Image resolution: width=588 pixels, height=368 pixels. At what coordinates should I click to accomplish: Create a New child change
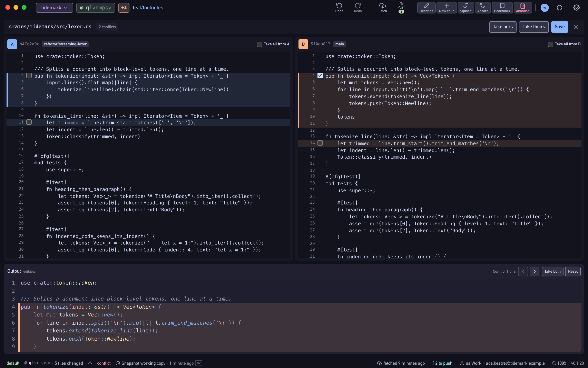point(446,8)
